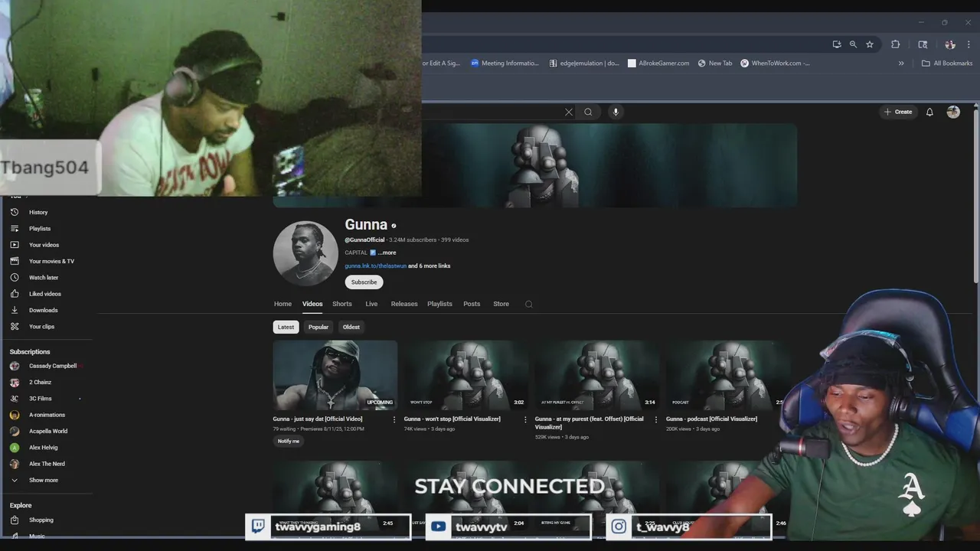Filter videos by Popular
Image resolution: width=980 pixels, height=551 pixels.
pos(318,327)
